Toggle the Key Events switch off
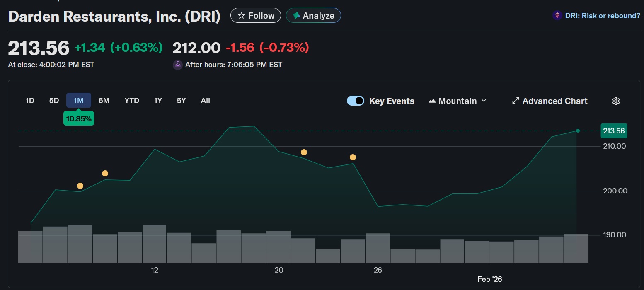This screenshot has height=290, width=644. (355, 101)
